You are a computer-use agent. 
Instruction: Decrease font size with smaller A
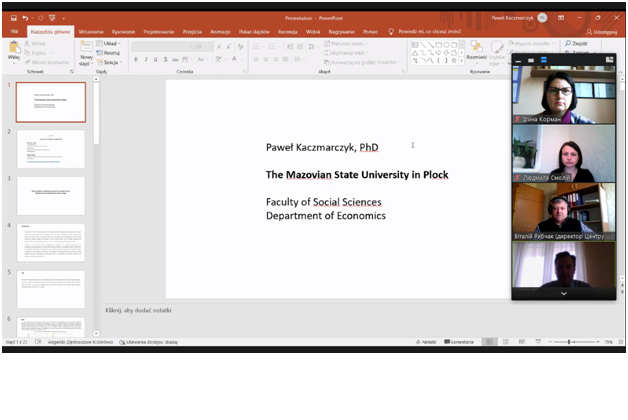(229, 47)
